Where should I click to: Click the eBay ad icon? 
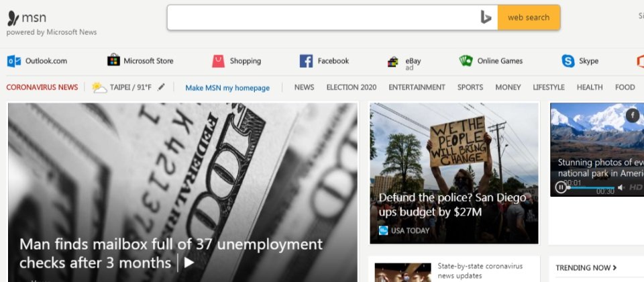click(x=393, y=62)
